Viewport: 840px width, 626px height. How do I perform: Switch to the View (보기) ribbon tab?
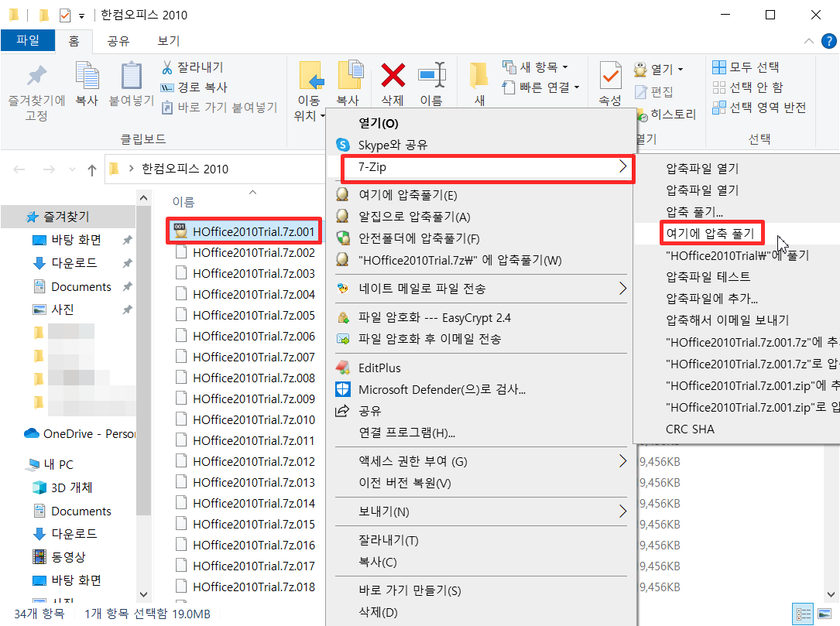169,41
